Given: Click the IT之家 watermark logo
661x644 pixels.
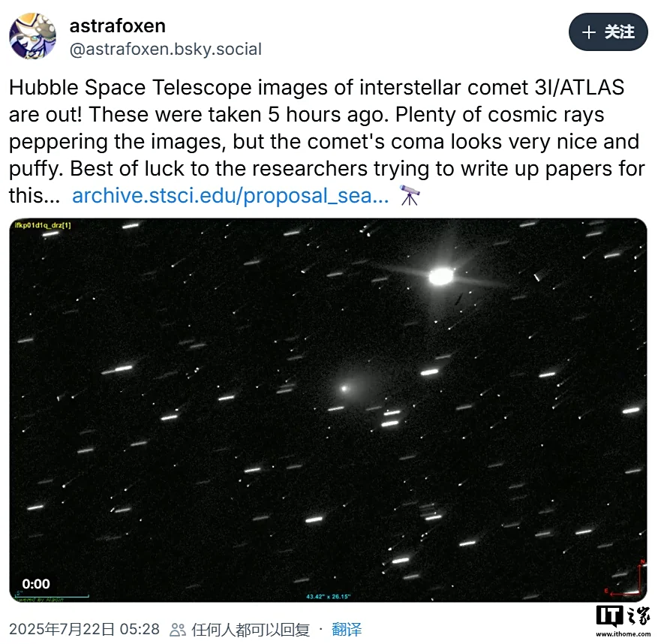Looking at the screenshot, I should pyautogui.click(x=623, y=621).
